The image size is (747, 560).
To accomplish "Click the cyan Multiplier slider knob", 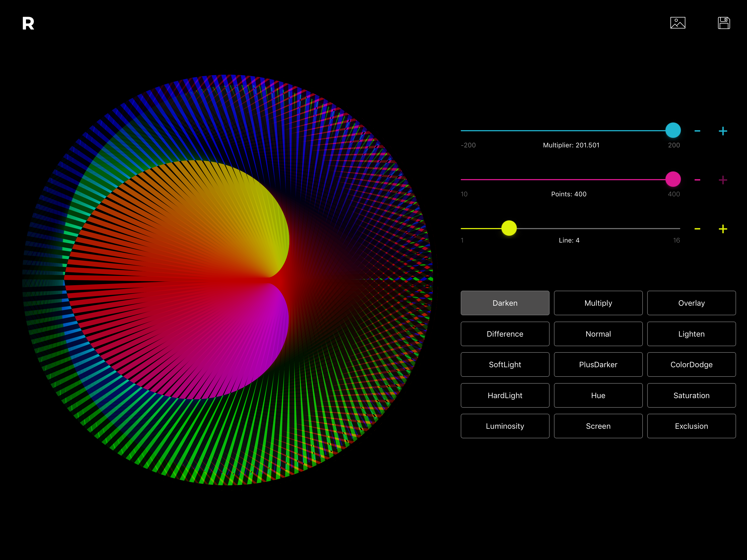I will (673, 130).
